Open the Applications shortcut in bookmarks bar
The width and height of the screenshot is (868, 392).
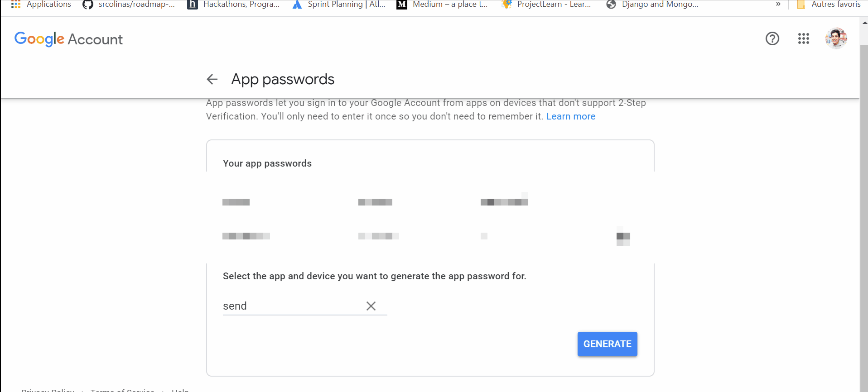coord(41,5)
